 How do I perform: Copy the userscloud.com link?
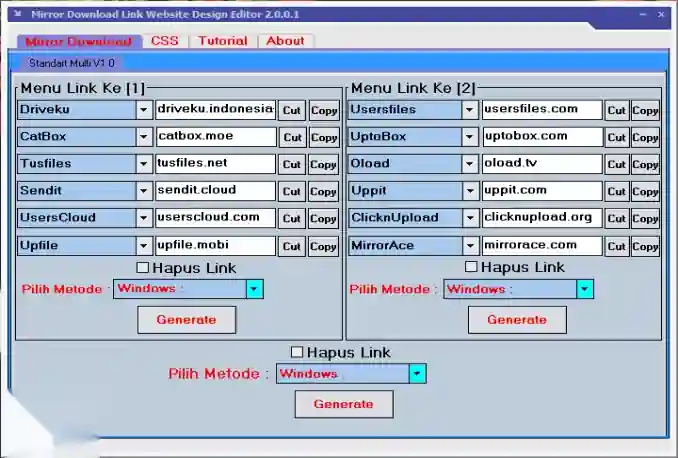pos(323,218)
